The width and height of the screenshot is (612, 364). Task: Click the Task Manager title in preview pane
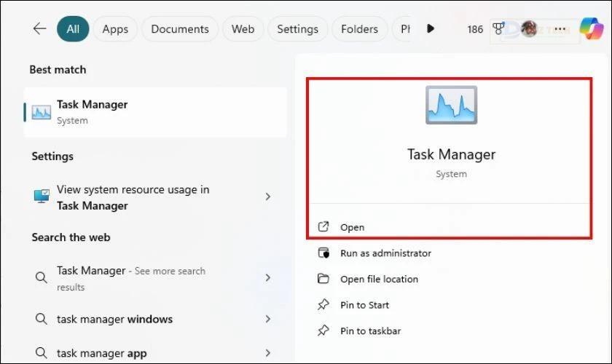point(451,154)
